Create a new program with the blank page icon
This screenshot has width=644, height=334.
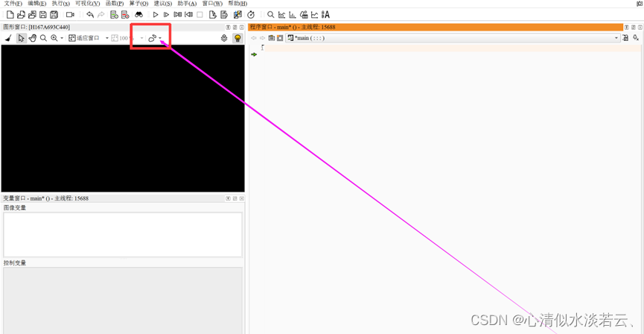click(10, 15)
